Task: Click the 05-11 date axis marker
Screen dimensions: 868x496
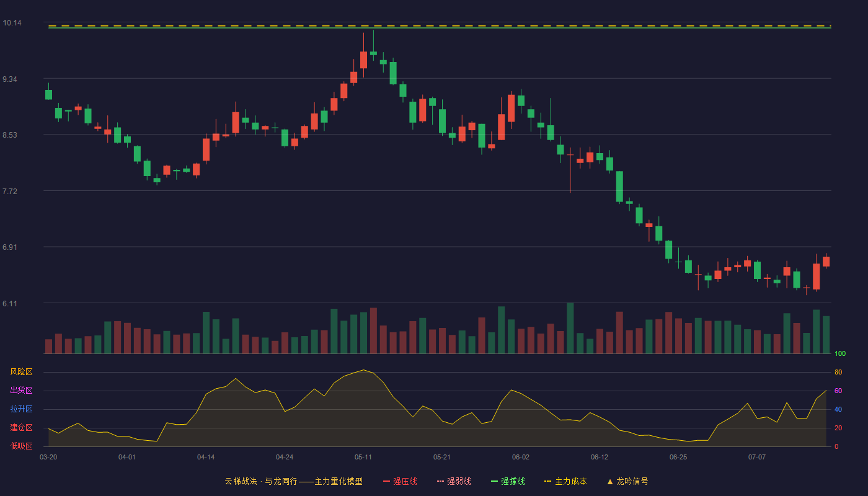Action: (363, 457)
